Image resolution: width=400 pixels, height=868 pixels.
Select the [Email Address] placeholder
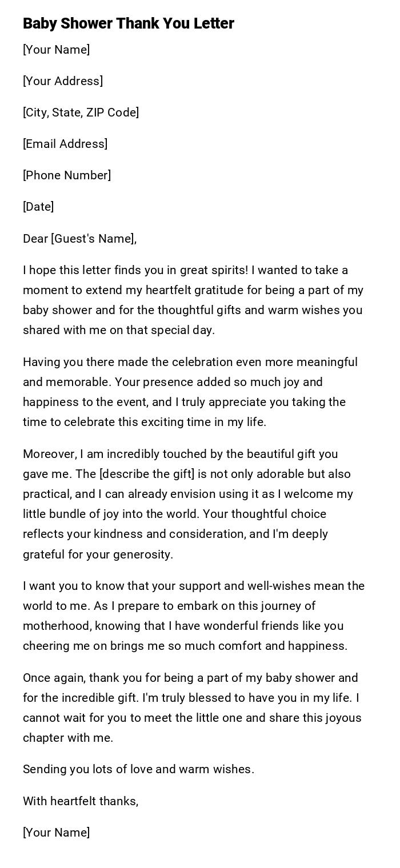click(65, 144)
